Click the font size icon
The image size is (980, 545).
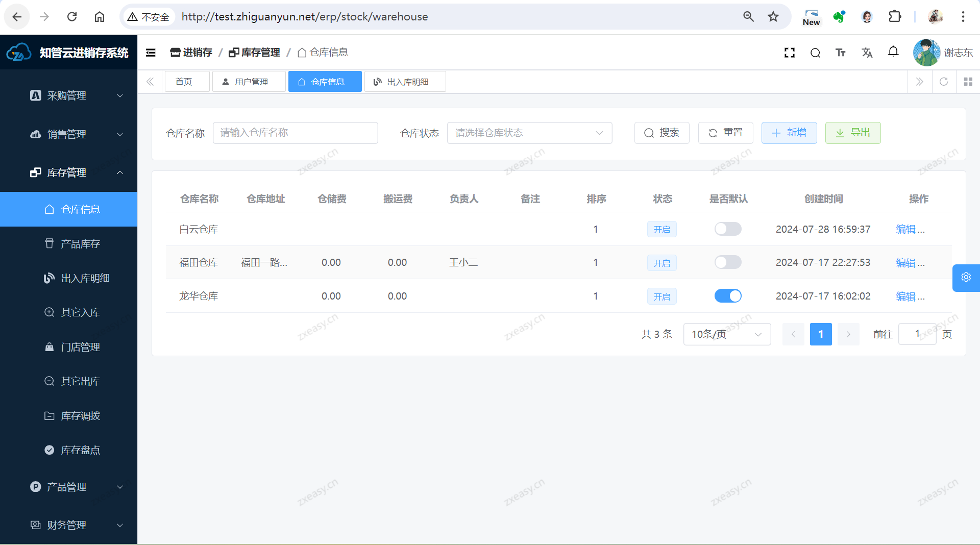click(x=841, y=53)
